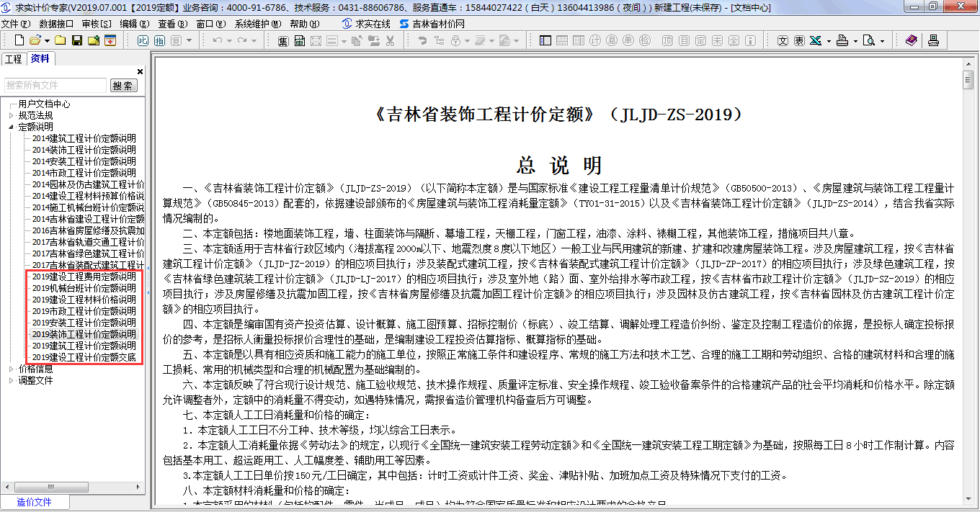Select 用户文档中心 in the tree

point(44,104)
